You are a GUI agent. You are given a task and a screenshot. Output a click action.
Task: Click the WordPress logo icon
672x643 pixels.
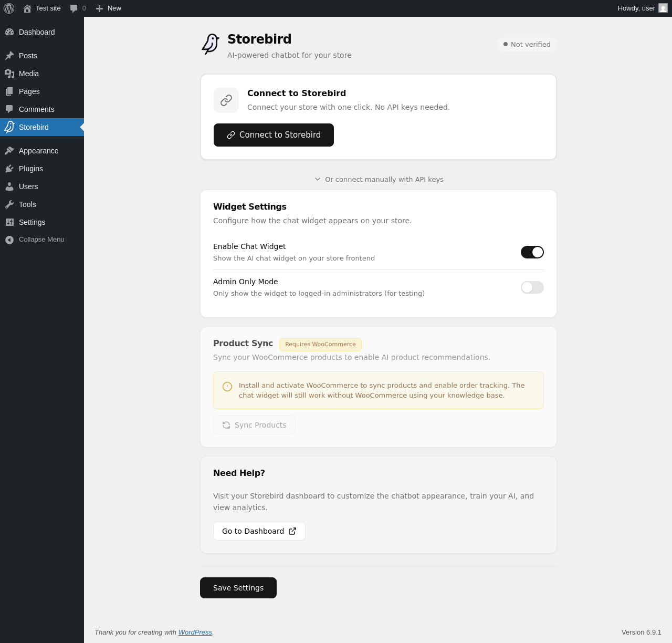(9, 8)
